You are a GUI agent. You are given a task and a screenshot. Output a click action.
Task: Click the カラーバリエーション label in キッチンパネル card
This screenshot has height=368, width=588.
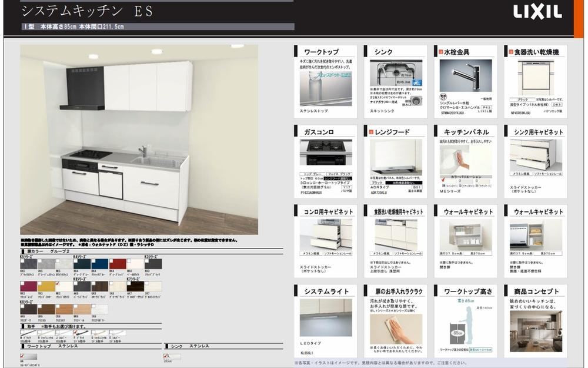click(x=466, y=177)
